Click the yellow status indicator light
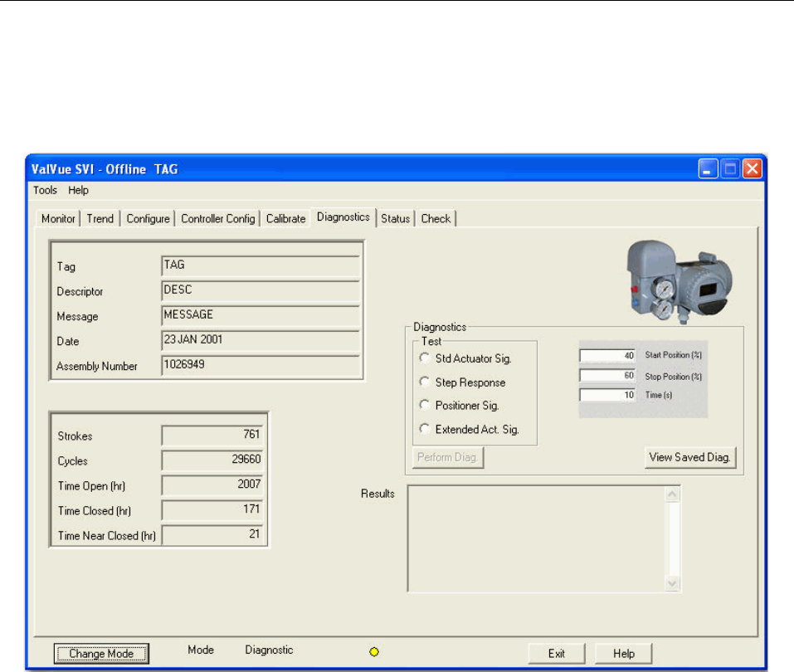Screen dimensions: 794x672 pyautogui.click(x=373, y=653)
